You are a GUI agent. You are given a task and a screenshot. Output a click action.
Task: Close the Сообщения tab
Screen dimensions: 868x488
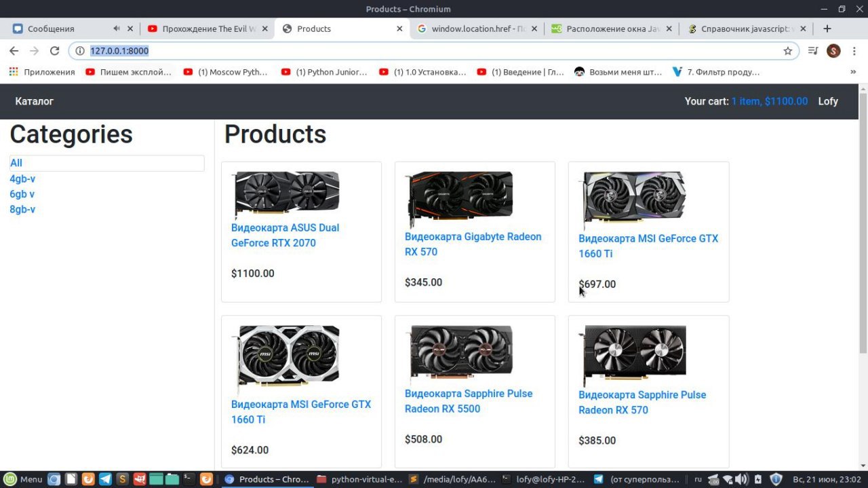pyautogui.click(x=130, y=29)
